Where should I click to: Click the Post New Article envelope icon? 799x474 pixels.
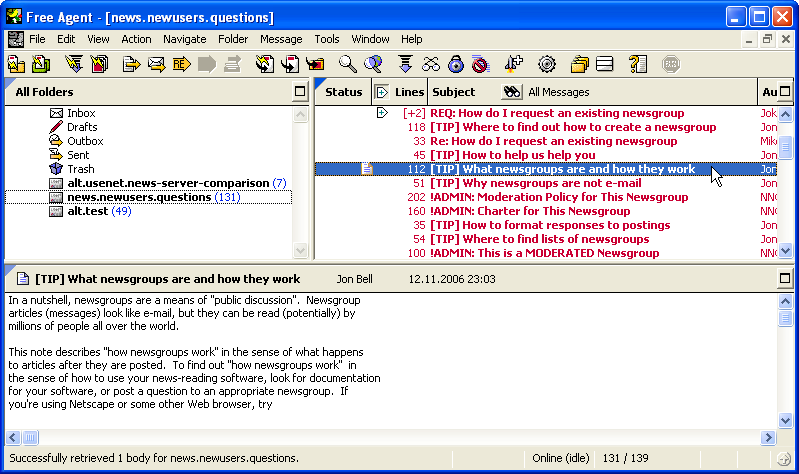pyautogui.click(x=156, y=65)
